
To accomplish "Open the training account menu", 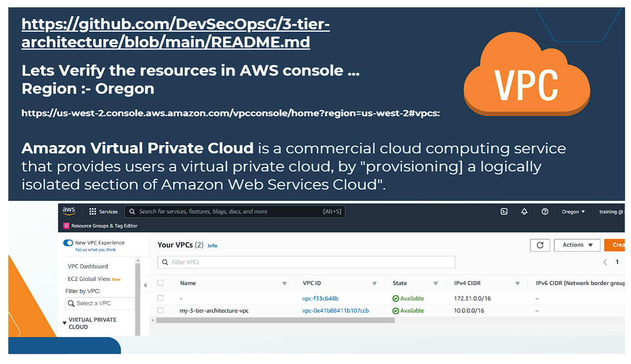I will point(611,212).
